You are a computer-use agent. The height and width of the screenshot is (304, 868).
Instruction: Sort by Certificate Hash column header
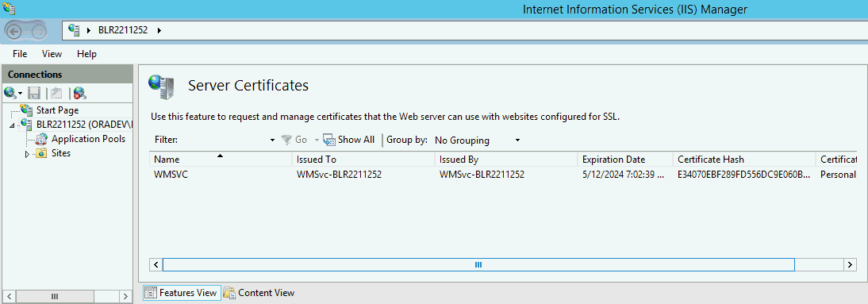[x=744, y=160]
